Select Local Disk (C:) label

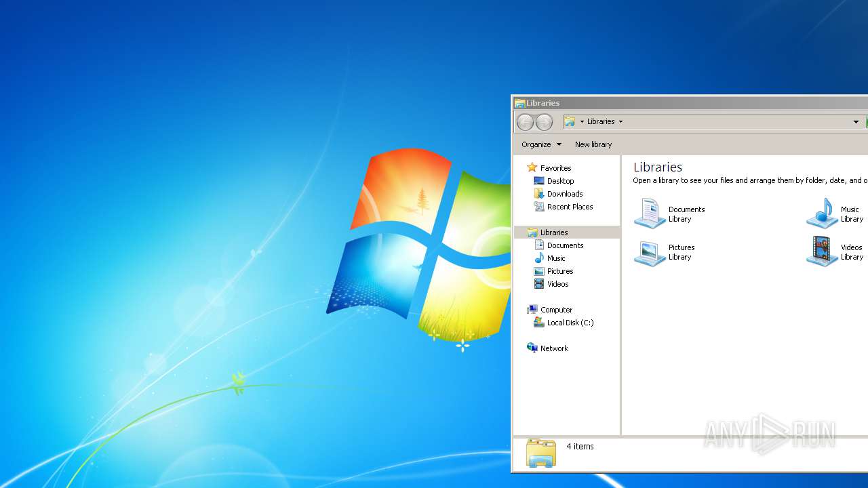(570, 323)
